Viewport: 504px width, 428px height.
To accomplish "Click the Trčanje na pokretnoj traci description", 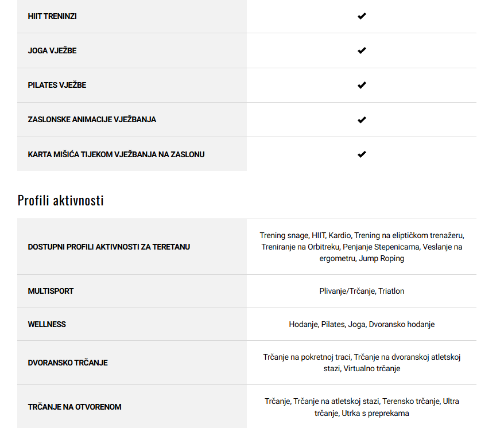I will click(x=362, y=363).
